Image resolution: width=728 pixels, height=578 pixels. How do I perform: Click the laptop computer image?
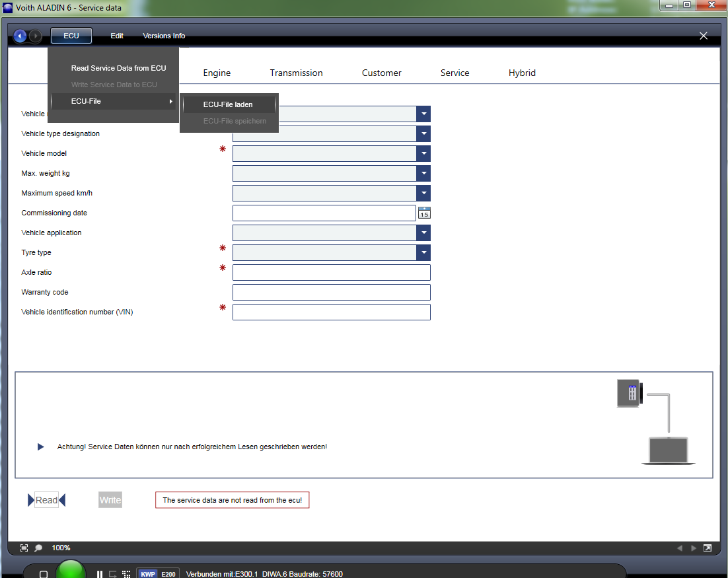click(x=669, y=451)
